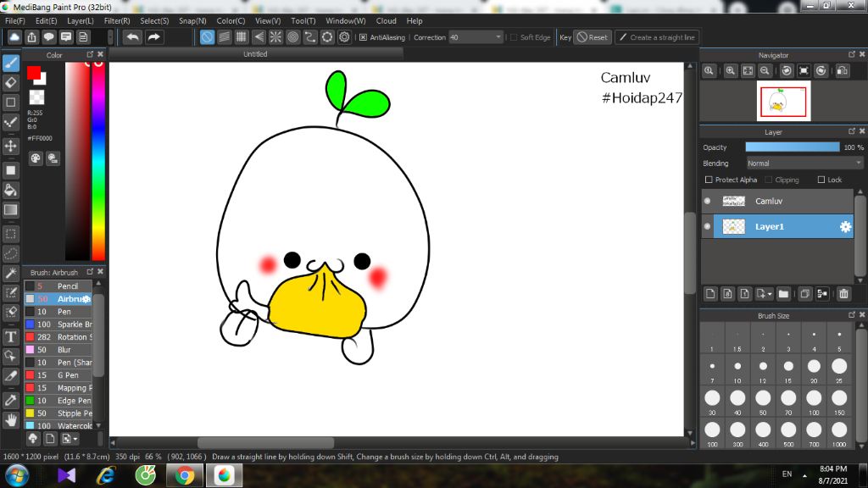Select the Move tool

[10, 146]
